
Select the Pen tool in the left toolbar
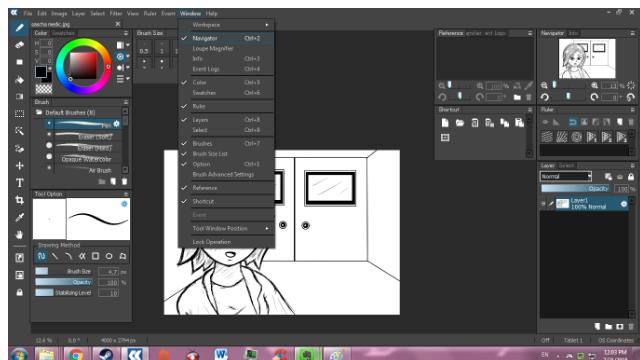(x=19, y=28)
